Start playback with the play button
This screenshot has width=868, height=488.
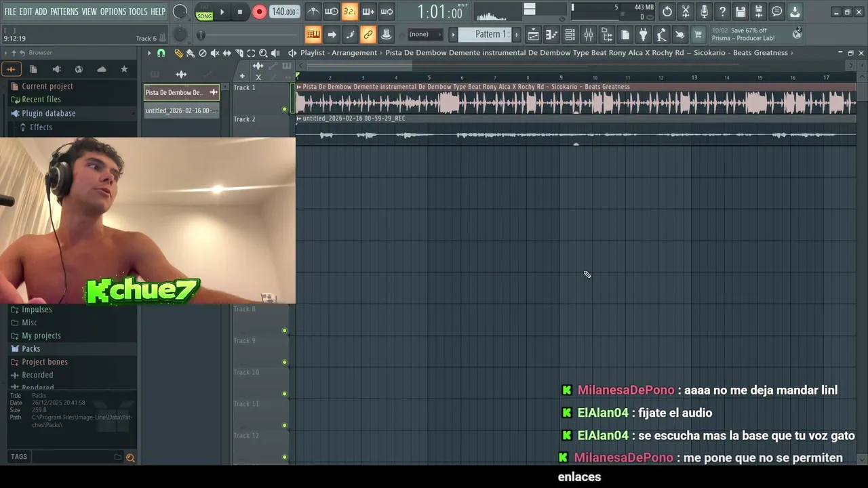click(222, 12)
